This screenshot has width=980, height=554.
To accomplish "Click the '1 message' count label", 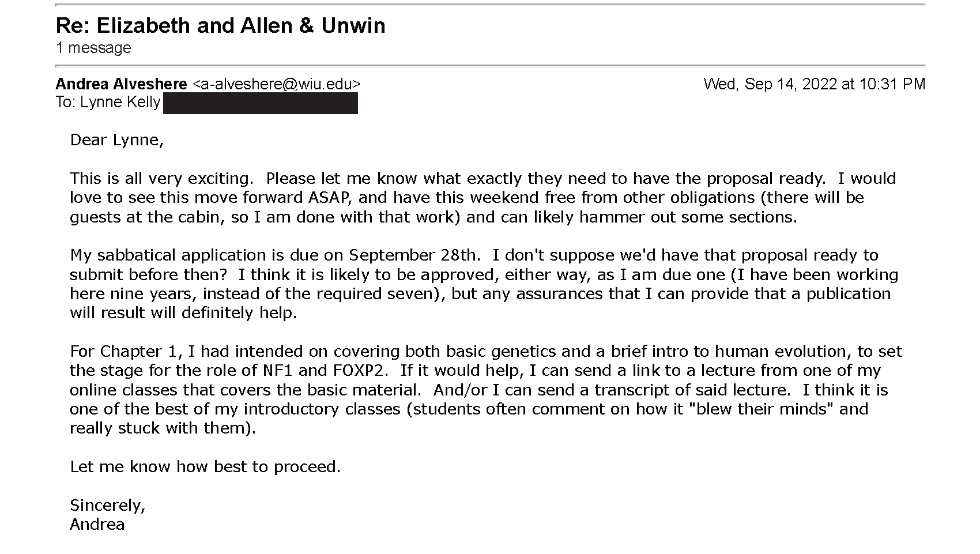I will pos(93,48).
